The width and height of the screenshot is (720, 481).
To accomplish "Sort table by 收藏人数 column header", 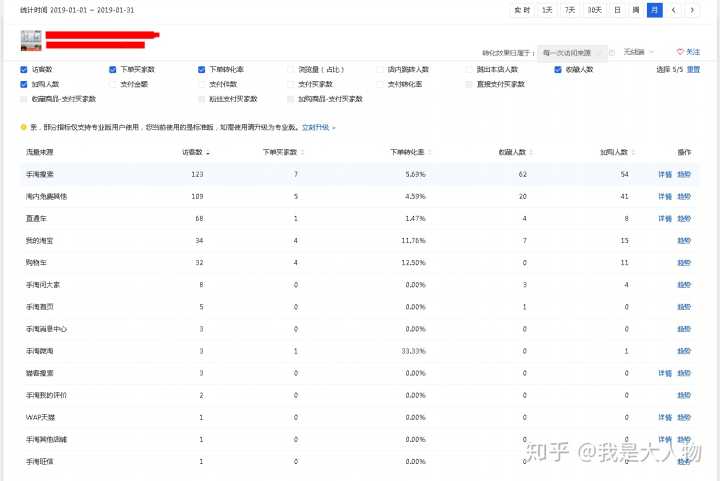I will [511, 152].
